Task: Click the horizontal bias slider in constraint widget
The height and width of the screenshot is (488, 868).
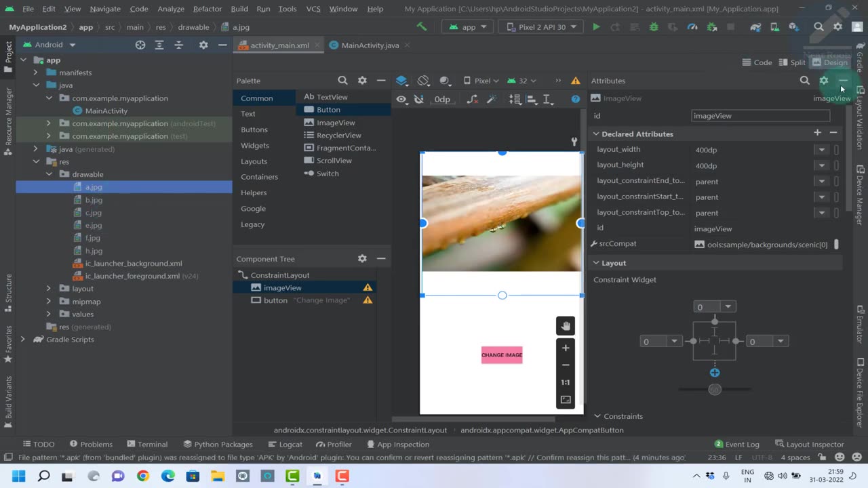Action: point(714,390)
